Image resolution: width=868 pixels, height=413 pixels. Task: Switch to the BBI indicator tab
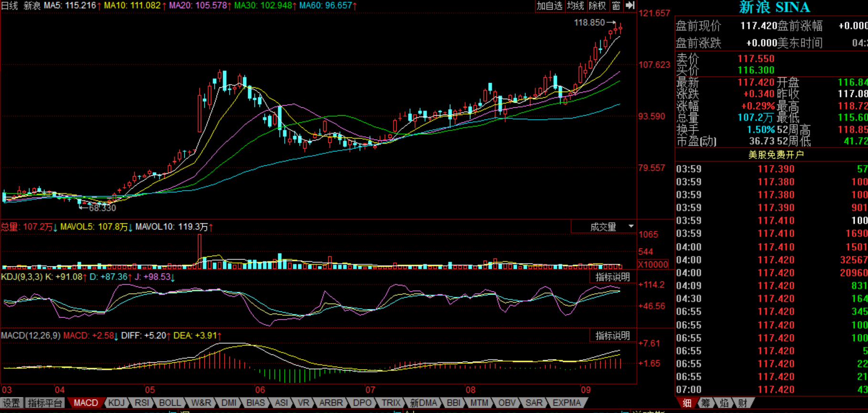coord(453,403)
